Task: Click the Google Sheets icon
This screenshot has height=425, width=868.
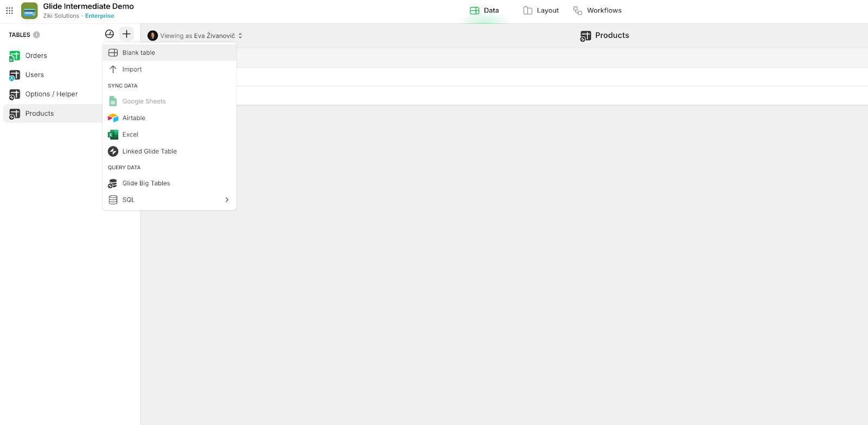Action: (113, 101)
